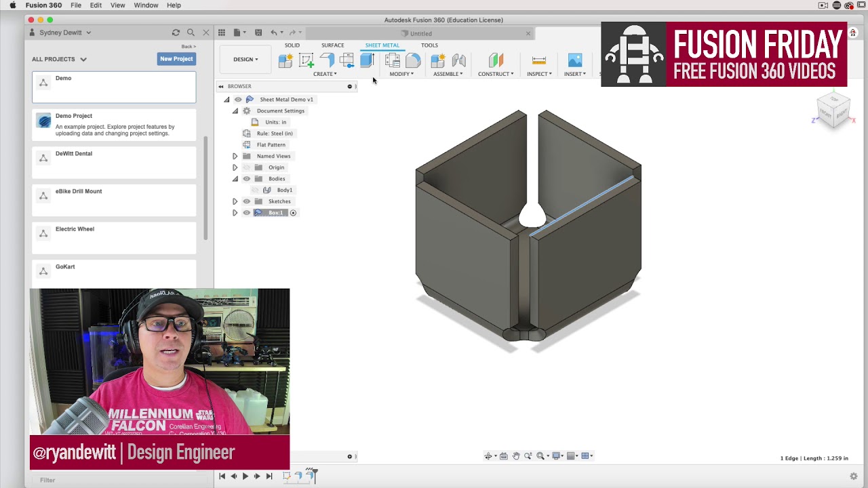
Task: Click the Undo arrow
Action: pos(274,33)
